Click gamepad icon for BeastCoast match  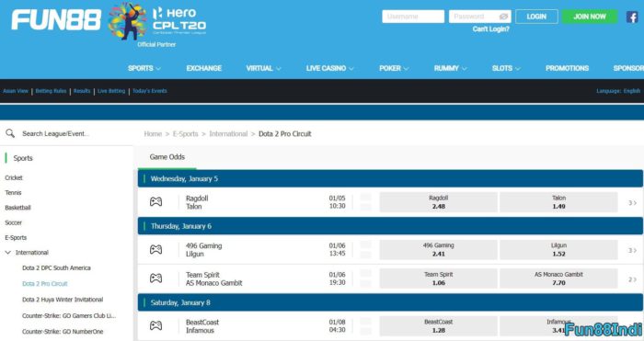click(155, 325)
